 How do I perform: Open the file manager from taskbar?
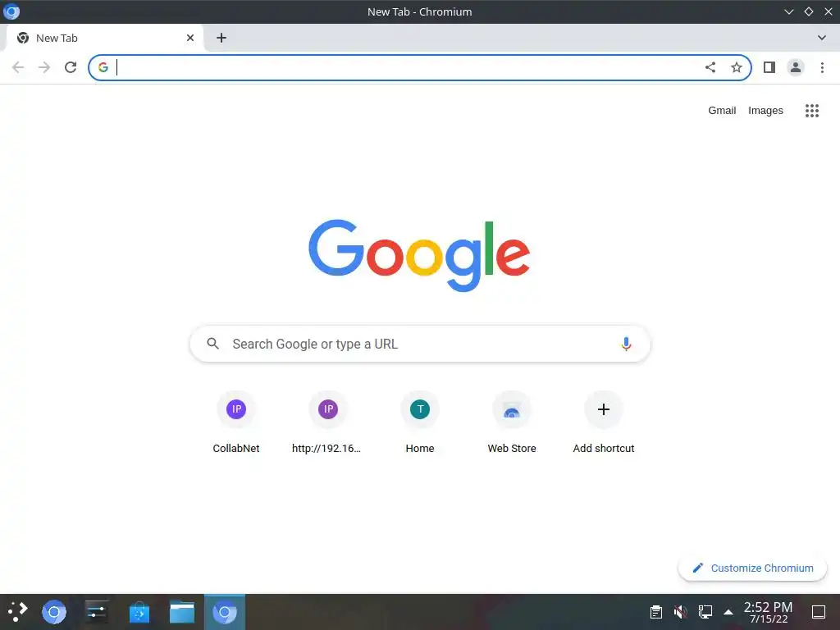coord(182,612)
